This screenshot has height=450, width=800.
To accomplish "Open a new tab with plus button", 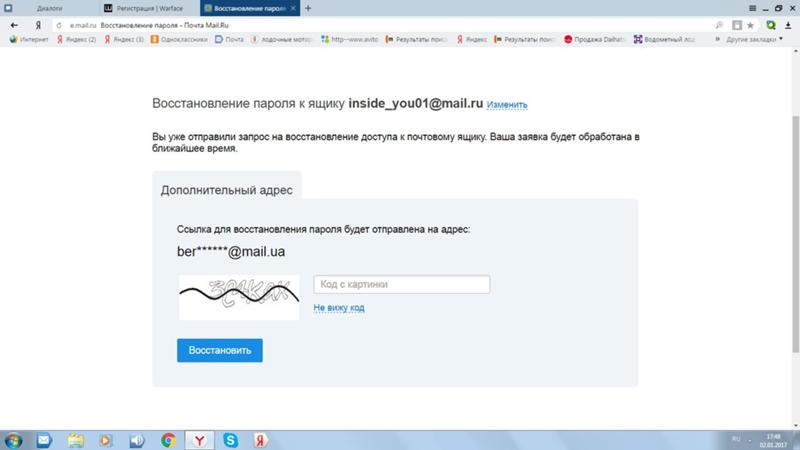I will [308, 8].
